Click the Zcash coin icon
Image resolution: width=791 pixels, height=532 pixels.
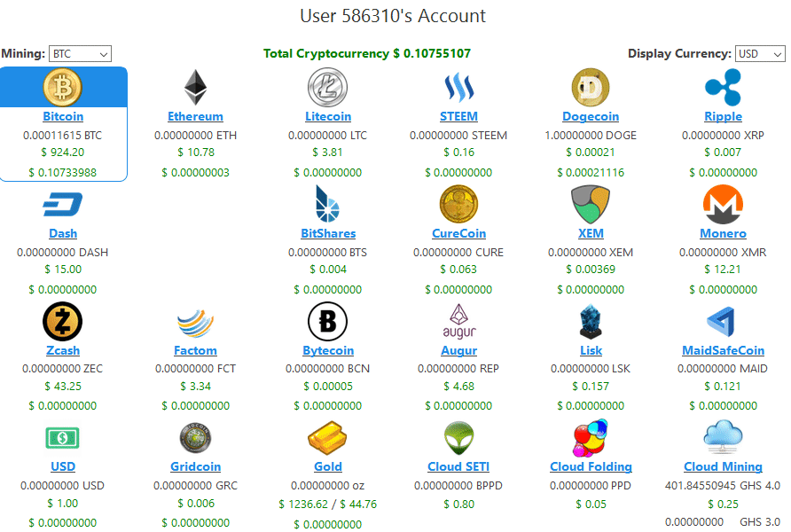click(63, 321)
